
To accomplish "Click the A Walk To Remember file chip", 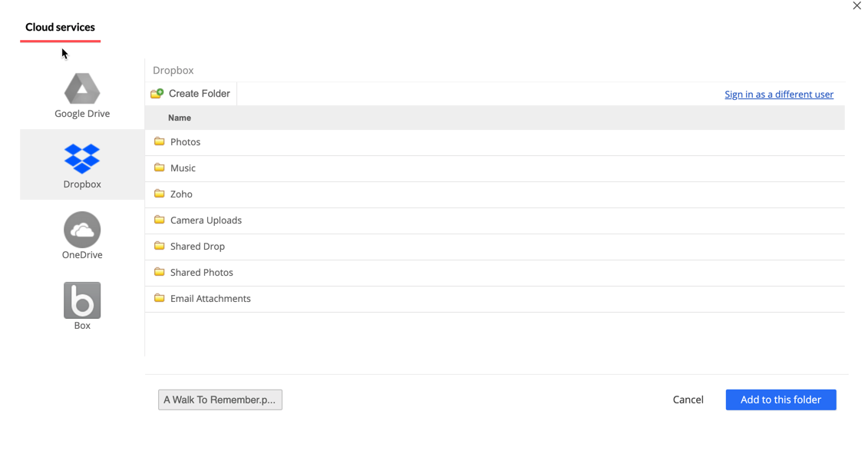I will click(x=220, y=400).
